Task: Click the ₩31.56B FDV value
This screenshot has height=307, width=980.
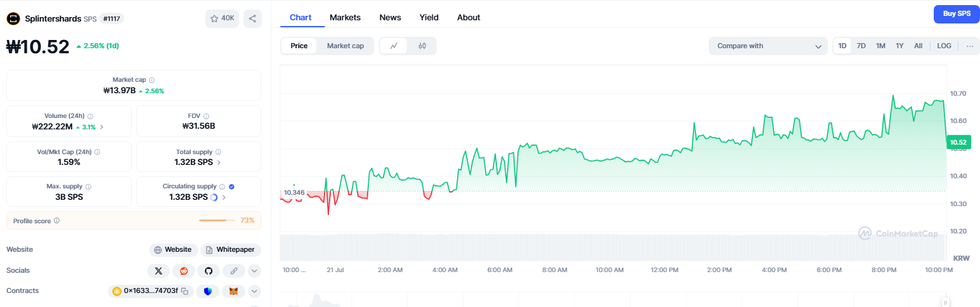Action: (198, 126)
